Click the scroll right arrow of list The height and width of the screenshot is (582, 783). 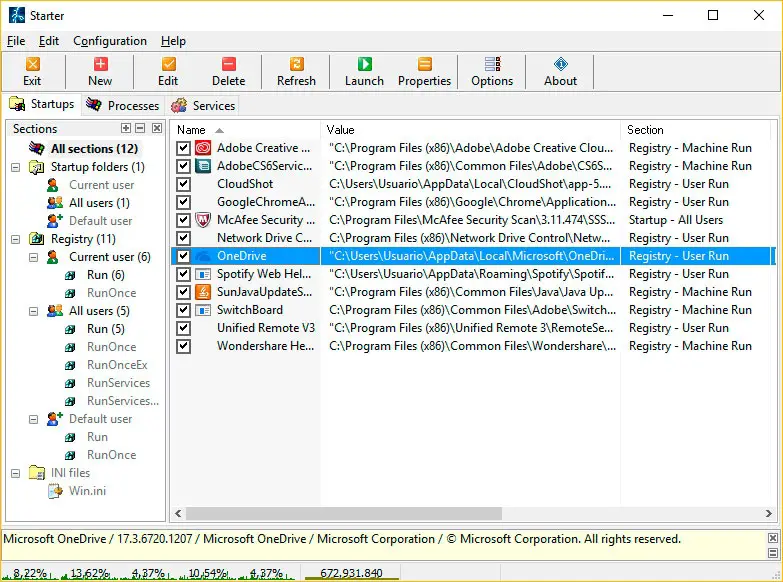tap(769, 513)
